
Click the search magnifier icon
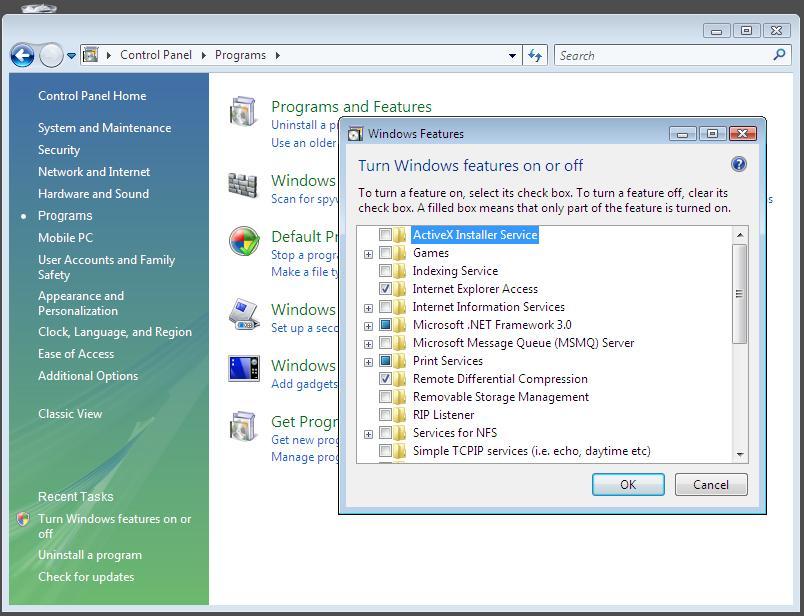click(x=779, y=54)
